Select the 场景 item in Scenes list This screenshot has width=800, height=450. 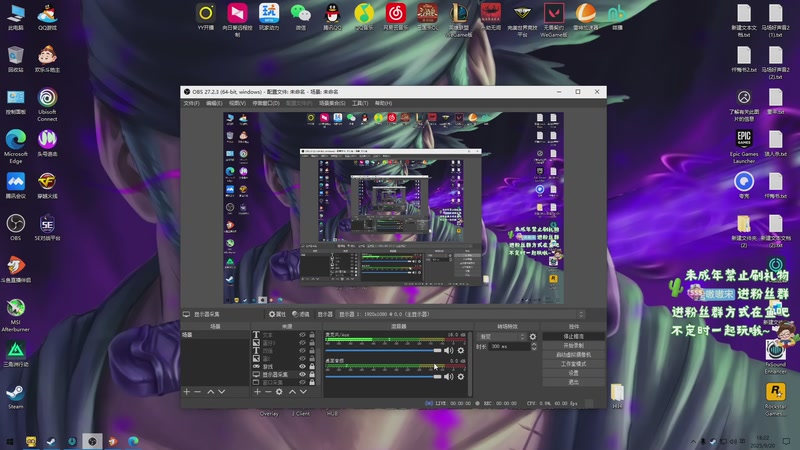coord(215,335)
